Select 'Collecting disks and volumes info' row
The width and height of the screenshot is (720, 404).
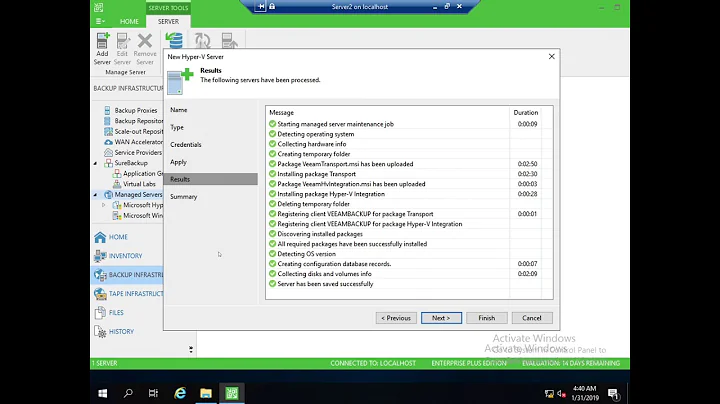tap(409, 274)
